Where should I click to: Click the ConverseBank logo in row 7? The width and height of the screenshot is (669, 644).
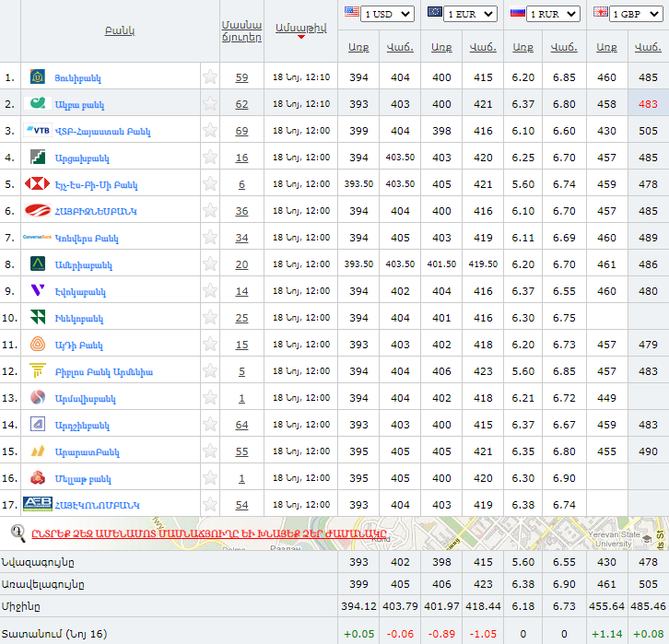pyautogui.click(x=37, y=237)
